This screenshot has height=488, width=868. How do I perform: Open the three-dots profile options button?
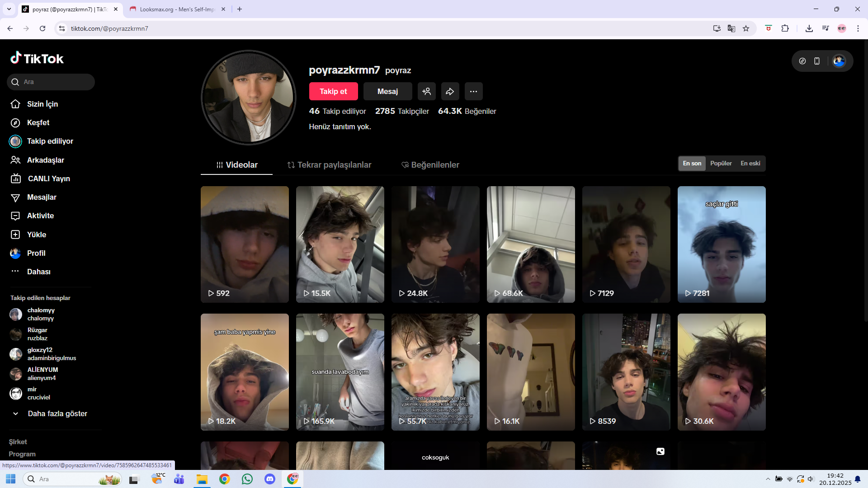click(x=473, y=91)
